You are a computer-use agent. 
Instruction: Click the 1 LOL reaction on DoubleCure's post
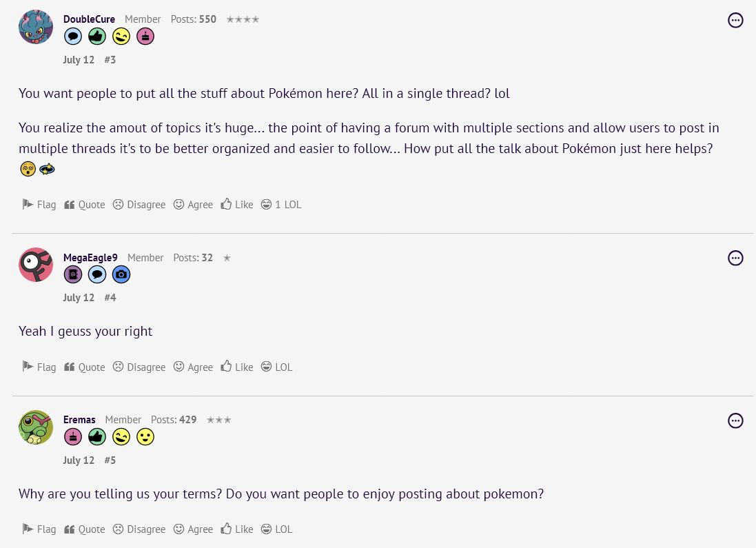pyautogui.click(x=281, y=205)
